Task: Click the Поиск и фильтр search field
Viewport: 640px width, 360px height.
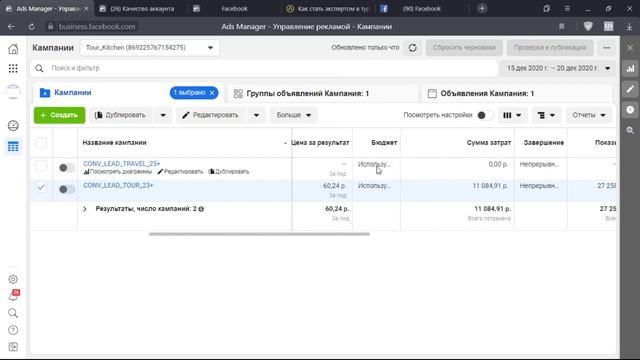Action: pos(264,68)
